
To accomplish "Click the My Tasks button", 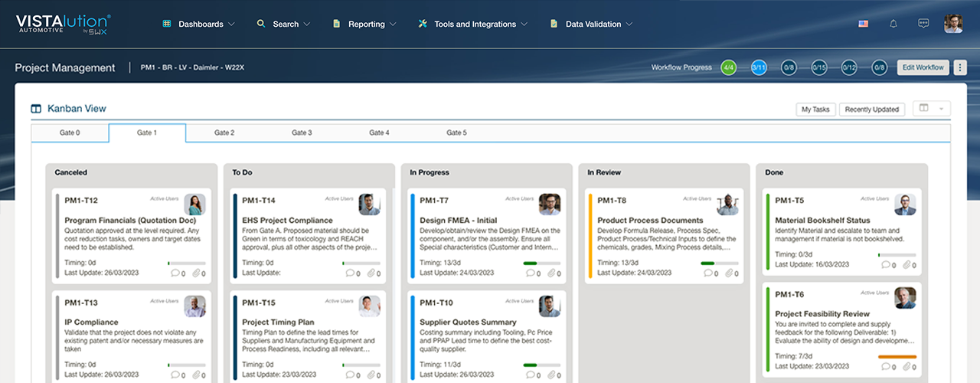I will pos(815,110).
